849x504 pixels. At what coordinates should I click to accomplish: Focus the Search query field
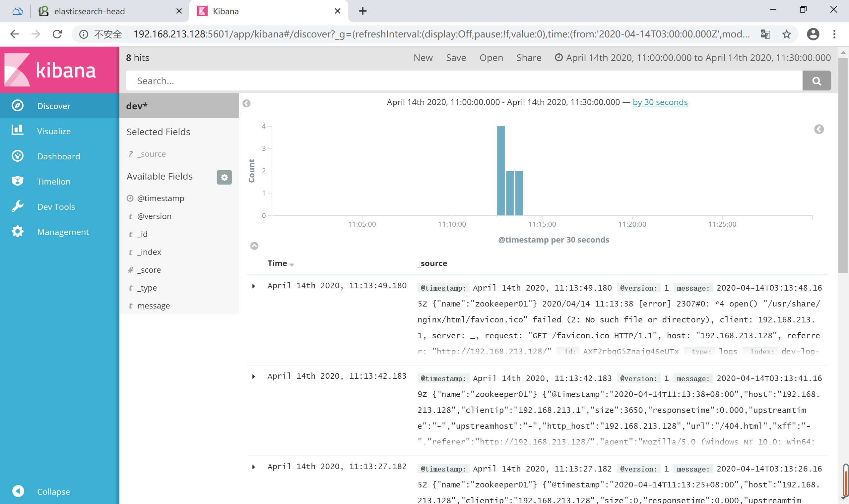[x=464, y=81]
